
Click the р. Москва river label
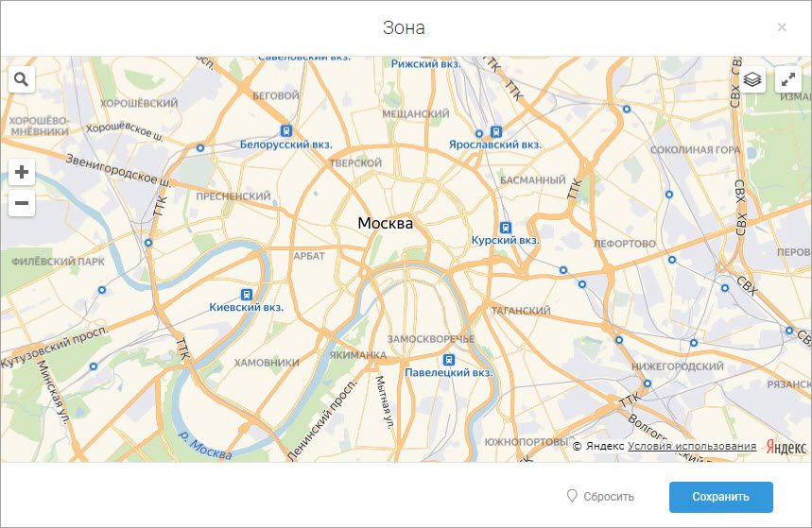point(205,446)
